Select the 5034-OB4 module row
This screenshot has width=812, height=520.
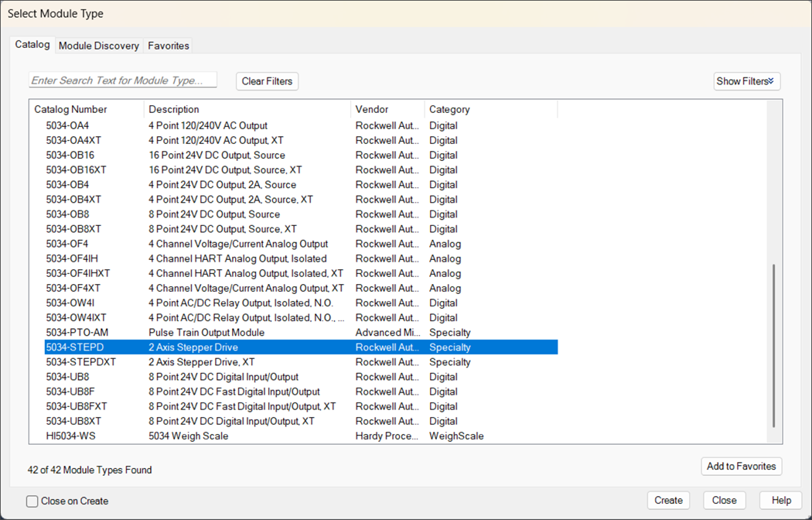point(301,184)
